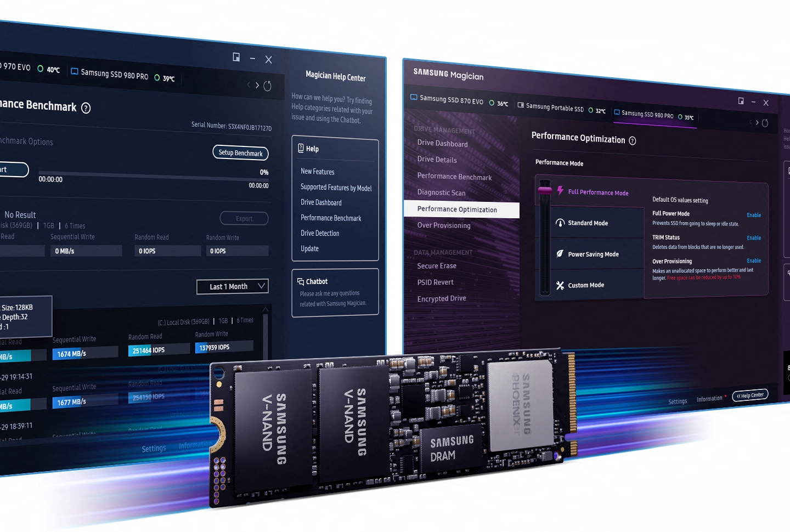This screenshot has height=532, width=790.
Task: Click the help icon beside Performance Optimization heading
Action: coord(633,141)
